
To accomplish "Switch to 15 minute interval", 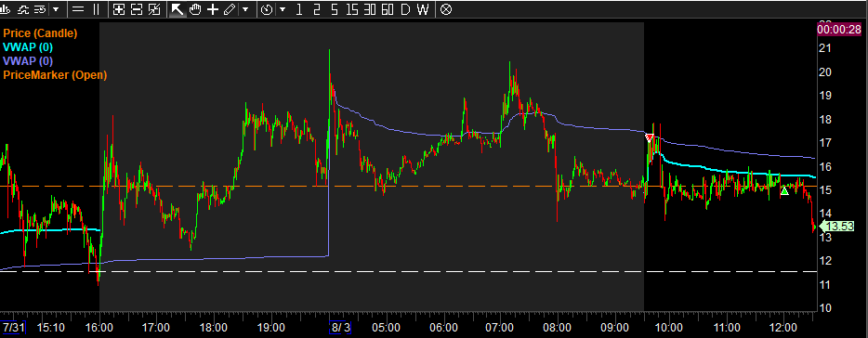I will (351, 9).
